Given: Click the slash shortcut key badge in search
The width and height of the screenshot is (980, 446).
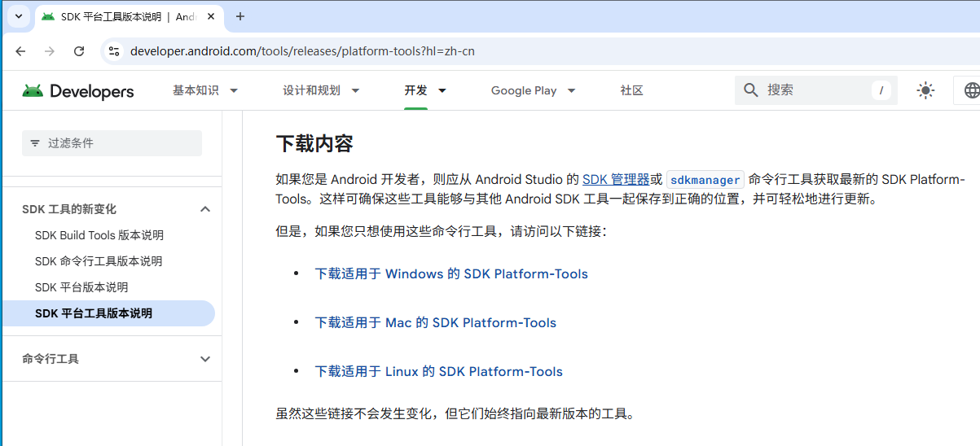Looking at the screenshot, I should coord(881,90).
